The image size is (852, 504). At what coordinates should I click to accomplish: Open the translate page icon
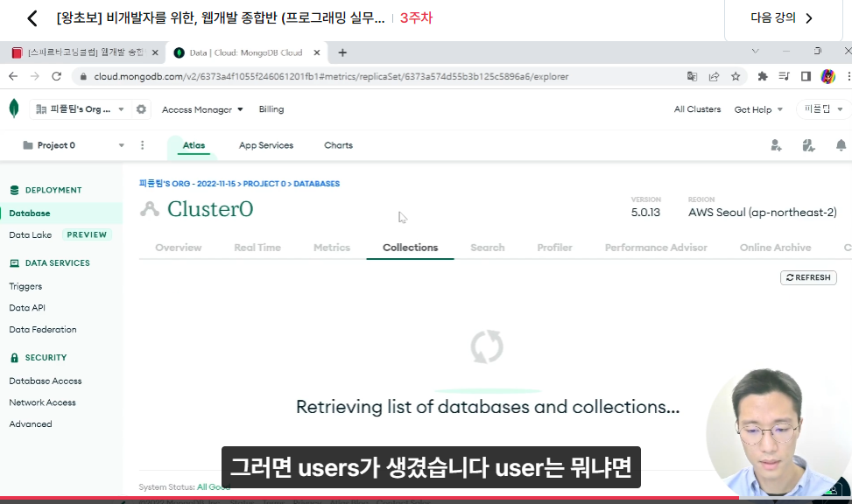tap(692, 77)
